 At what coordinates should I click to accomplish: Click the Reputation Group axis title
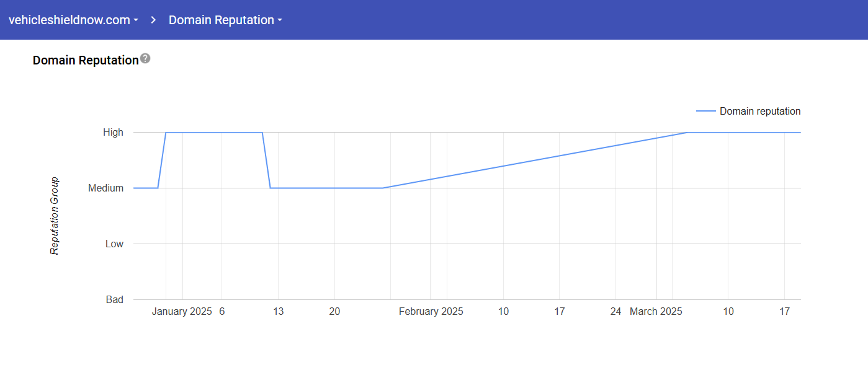(55, 216)
